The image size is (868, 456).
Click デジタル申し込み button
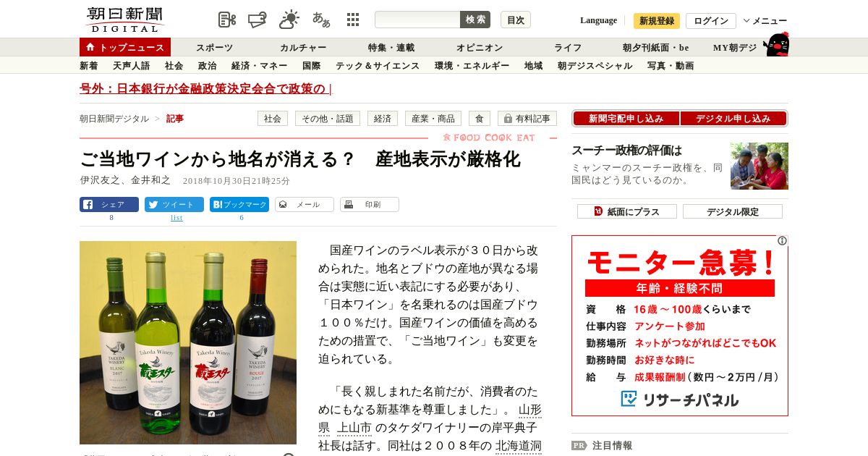coord(733,119)
